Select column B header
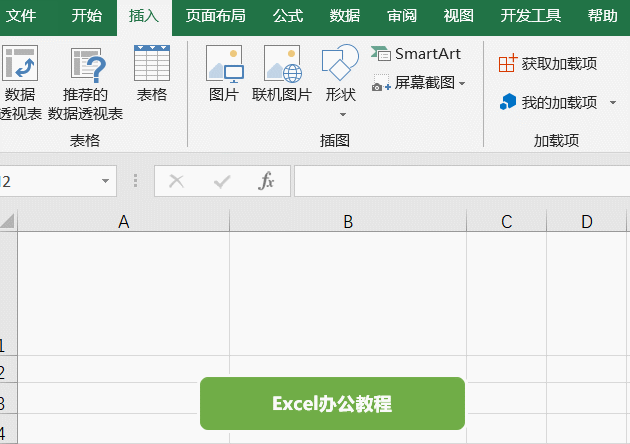630x444 pixels. (348, 221)
